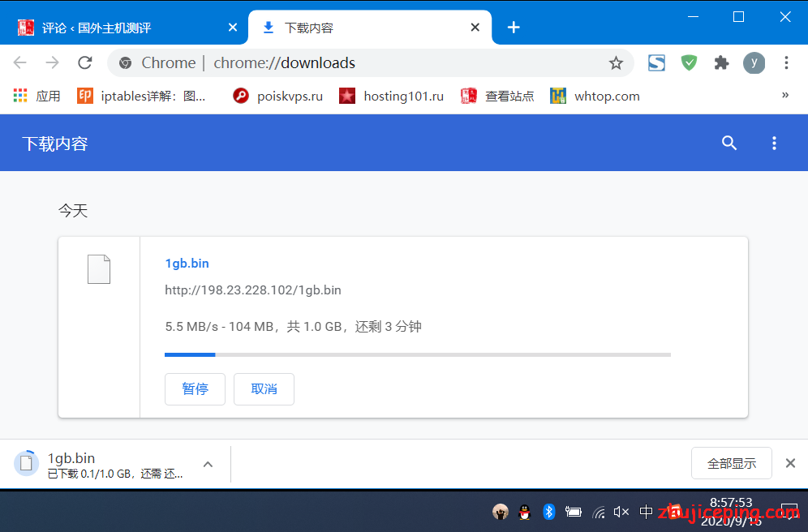
Task: Click the 下载内容 page header title
Action: pos(55,144)
